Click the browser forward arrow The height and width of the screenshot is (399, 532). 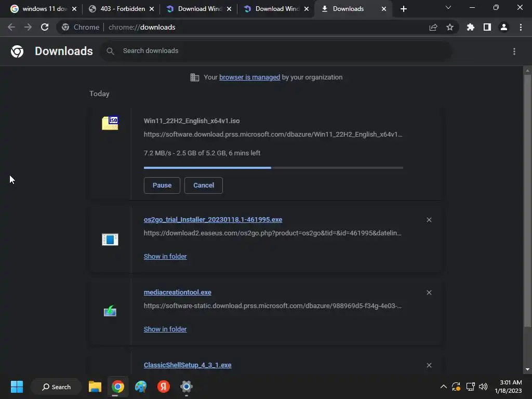tap(28, 27)
